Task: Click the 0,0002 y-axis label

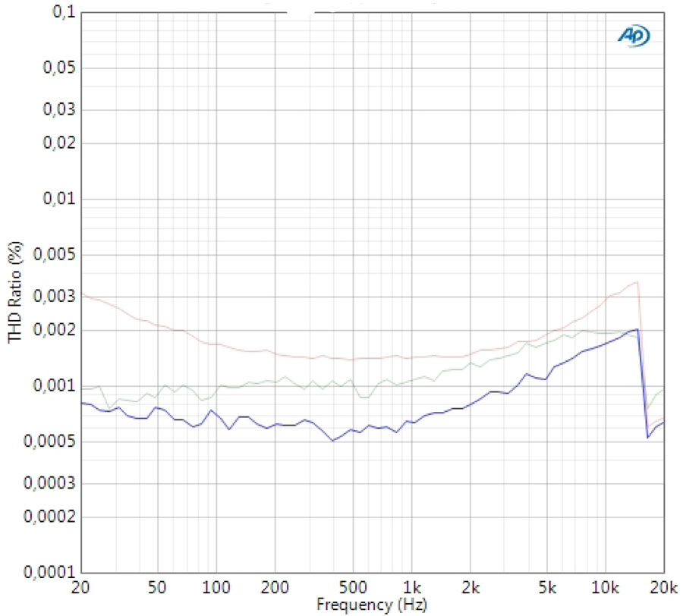Action: point(49,517)
